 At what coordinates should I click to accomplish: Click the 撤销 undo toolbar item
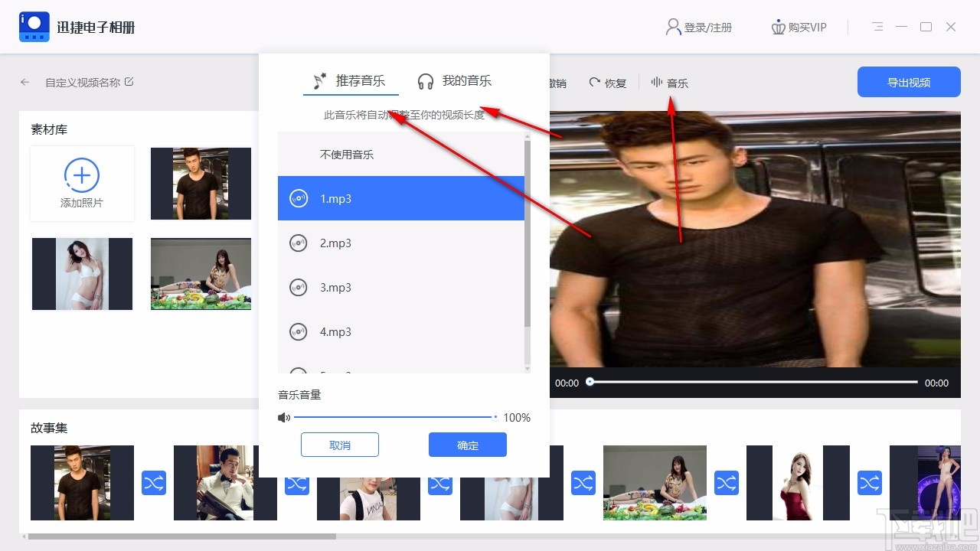557,83
